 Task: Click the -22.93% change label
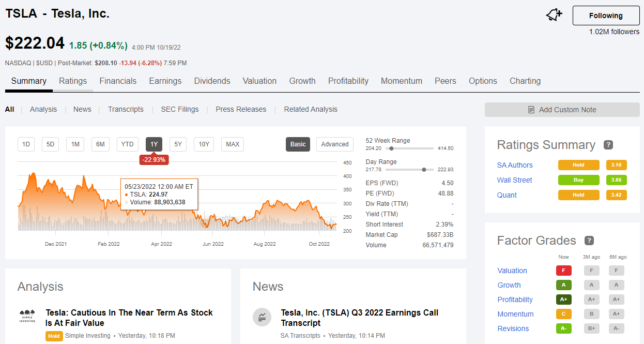(154, 160)
